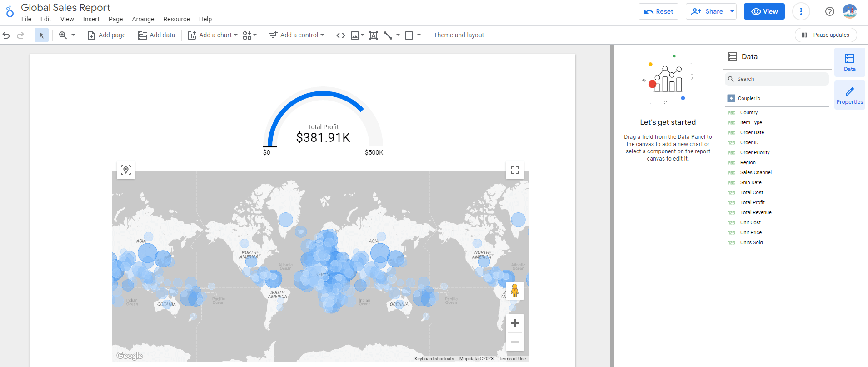Viewport: 868px width, 367px height.
Task: Open the Add a chart dropdown
Action: (213, 35)
